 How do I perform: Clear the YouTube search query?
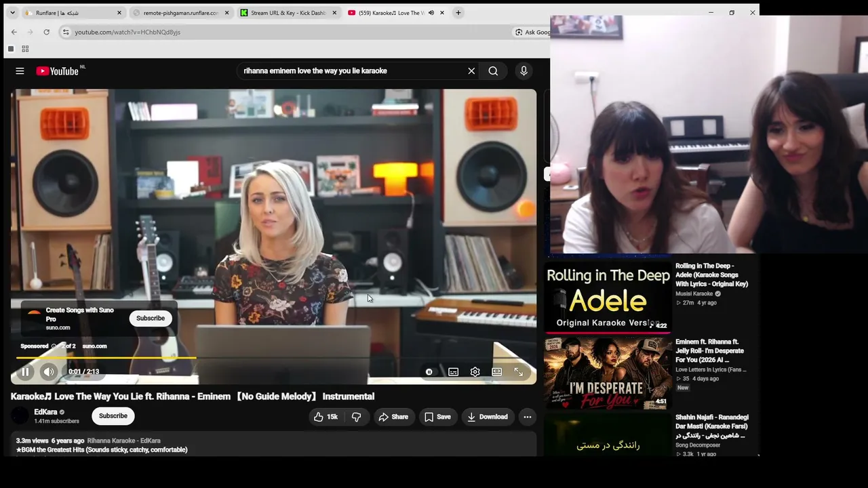point(471,71)
